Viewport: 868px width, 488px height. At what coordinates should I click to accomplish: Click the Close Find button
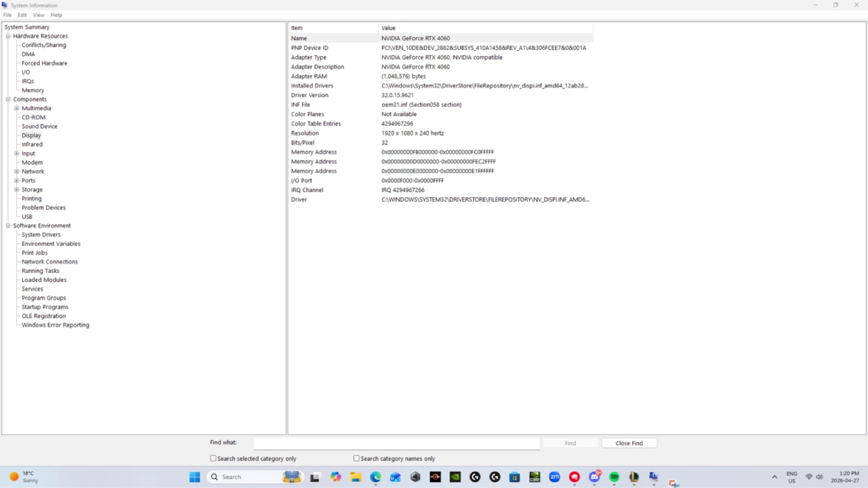pyautogui.click(x=629, y=443)
